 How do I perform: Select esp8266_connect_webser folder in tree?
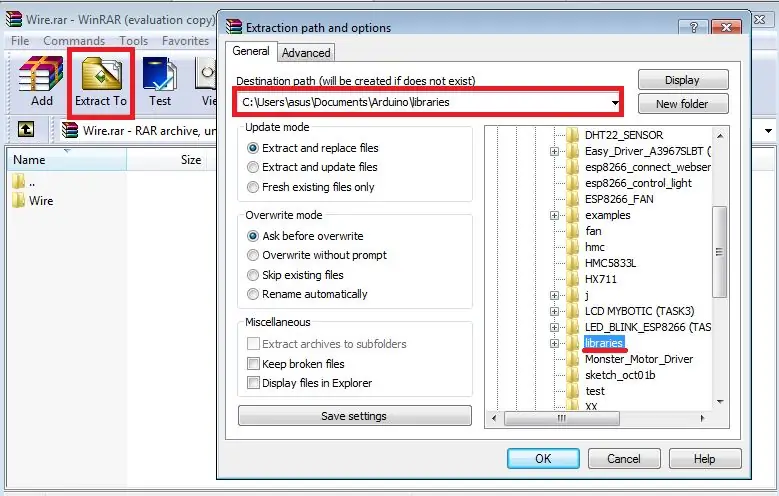647,167
